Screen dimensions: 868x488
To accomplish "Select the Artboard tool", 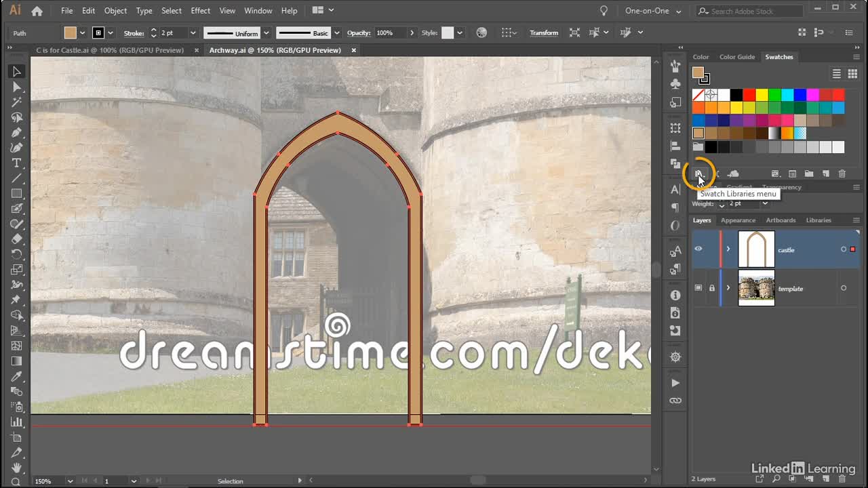I will tap(17, 438).
